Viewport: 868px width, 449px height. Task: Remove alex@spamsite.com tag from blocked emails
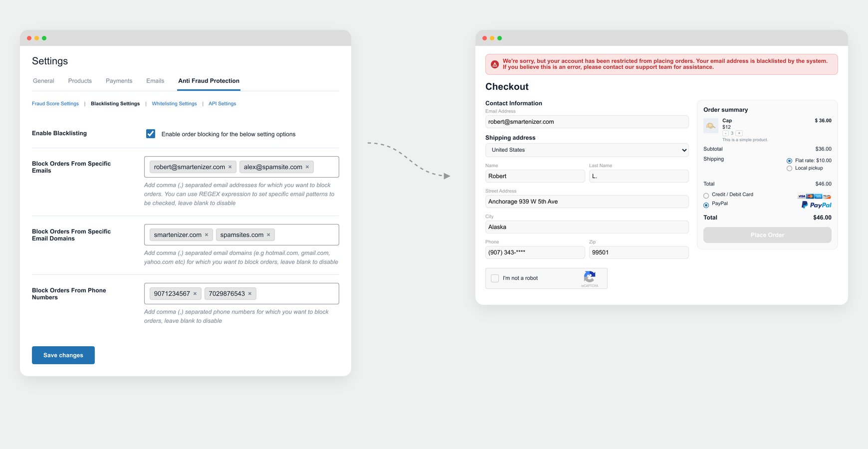click(x=307, y=167)
